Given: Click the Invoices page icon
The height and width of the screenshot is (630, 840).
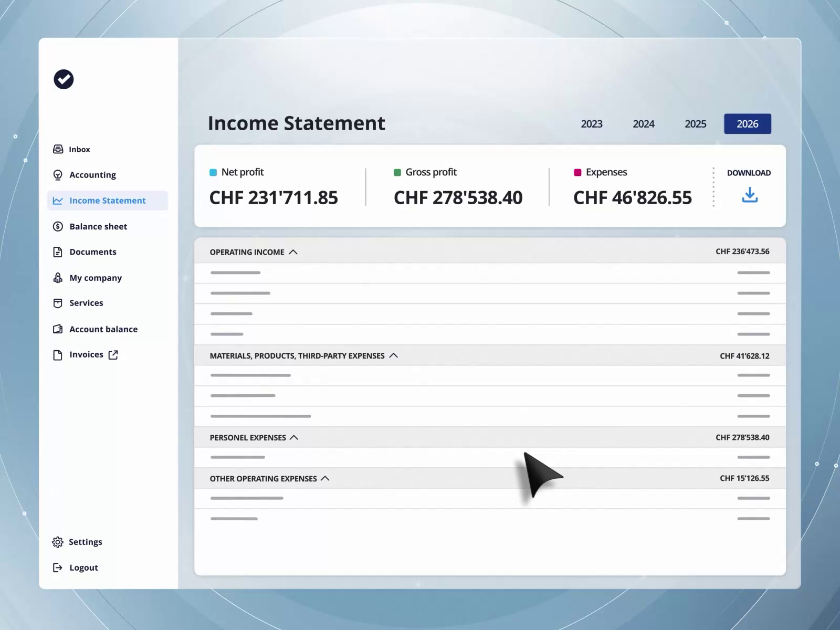Looking at the screenshot, I should pos(58,355).
